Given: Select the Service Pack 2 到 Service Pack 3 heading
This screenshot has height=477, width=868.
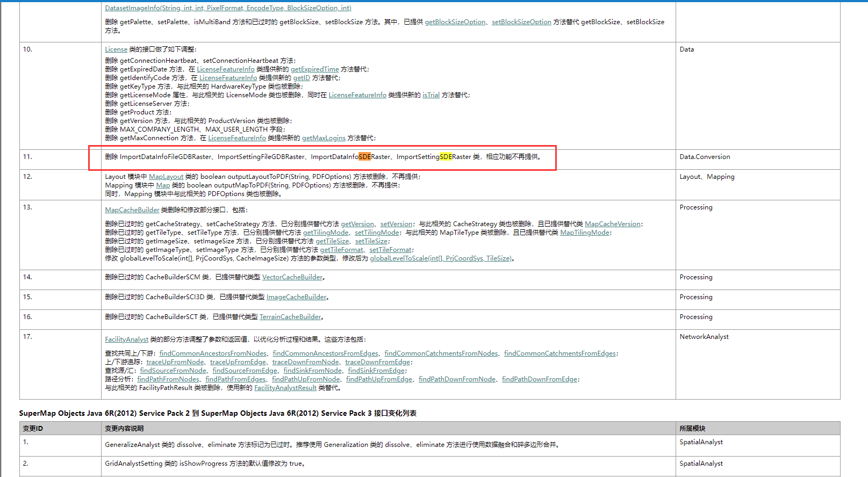Looking at the screenshot, I should click(x=218, y=413).
